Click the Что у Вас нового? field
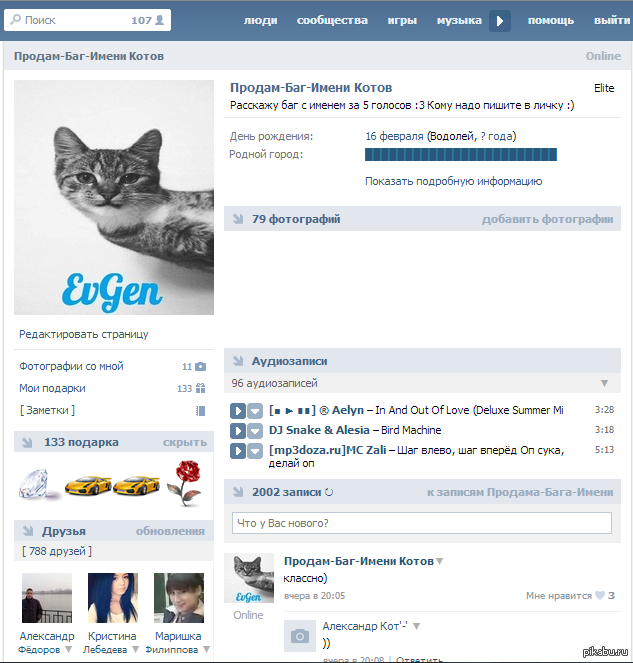This screenshot has width=633, height=663. coord(422,523)
